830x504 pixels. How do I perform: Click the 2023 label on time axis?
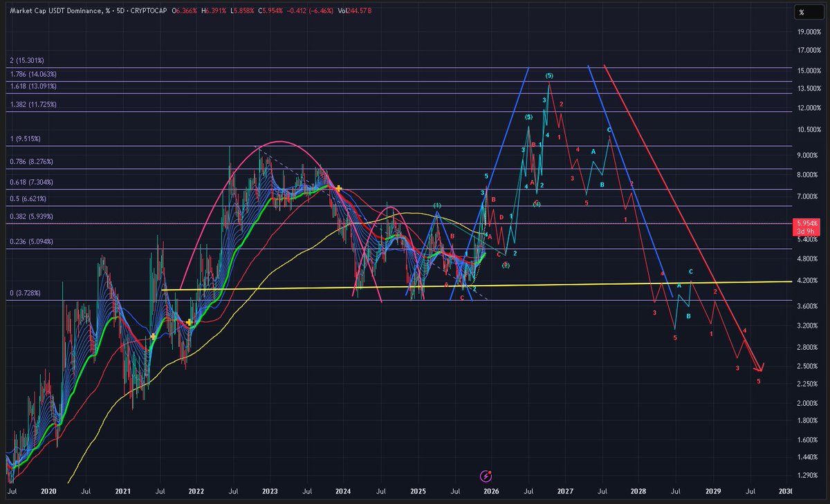270,491
